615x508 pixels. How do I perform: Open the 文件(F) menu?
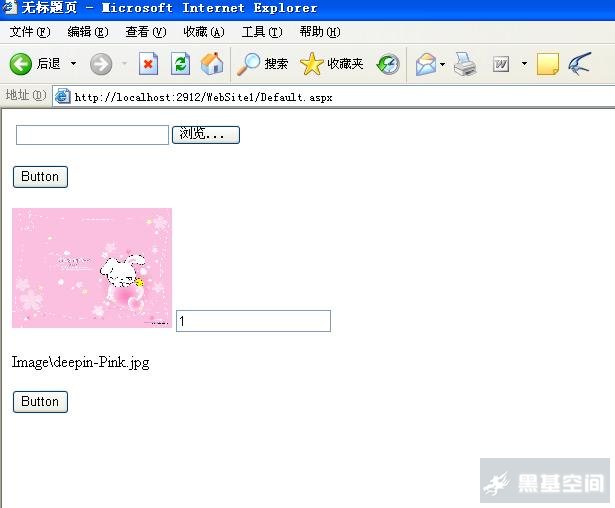[30, 32]
